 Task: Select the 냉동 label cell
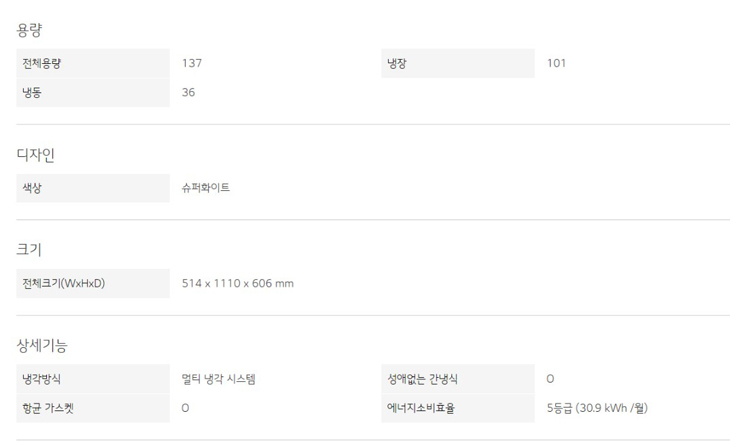[93, 92]
